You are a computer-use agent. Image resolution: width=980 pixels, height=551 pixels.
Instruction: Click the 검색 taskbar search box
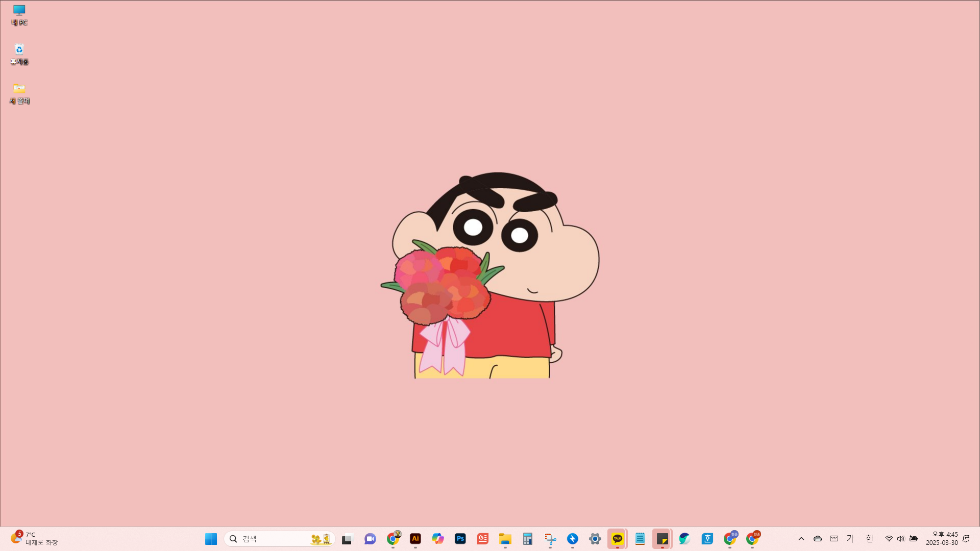coord(279,539)
